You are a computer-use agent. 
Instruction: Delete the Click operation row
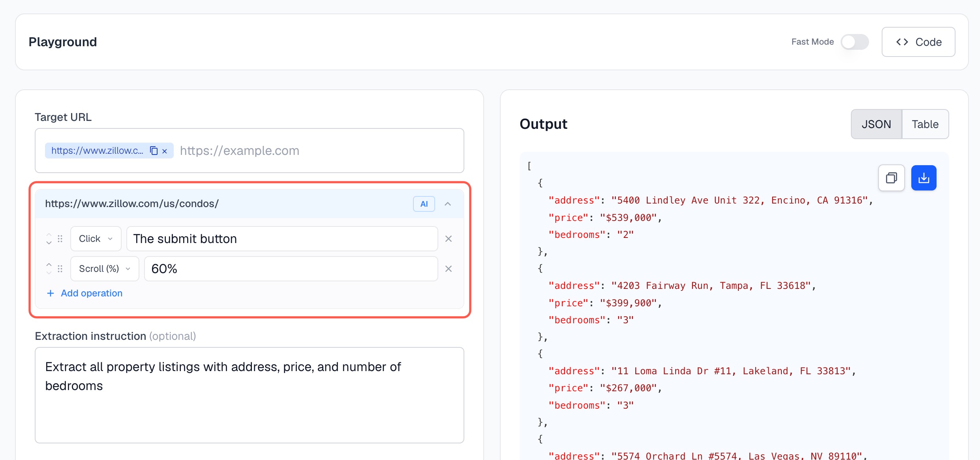[449, 239]
